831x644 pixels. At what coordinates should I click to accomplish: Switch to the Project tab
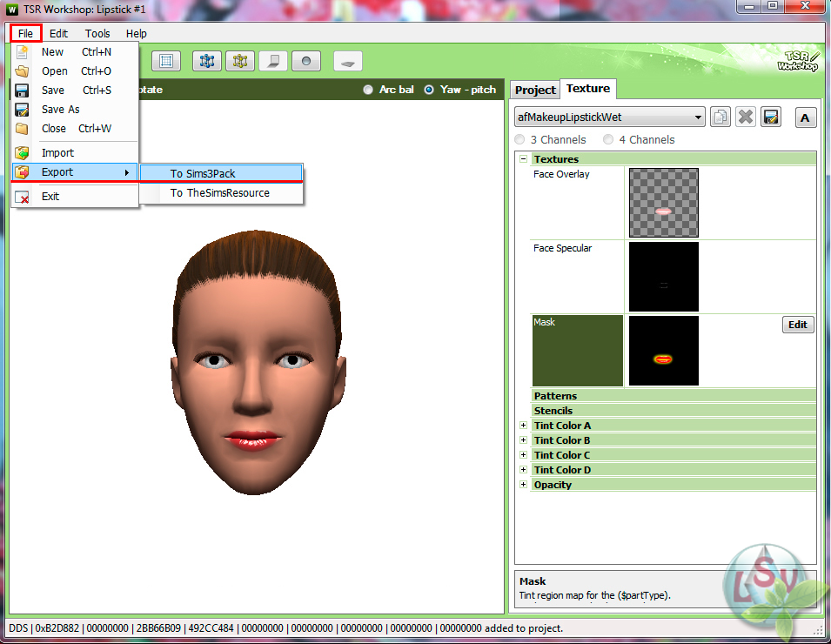coord(535,91)
